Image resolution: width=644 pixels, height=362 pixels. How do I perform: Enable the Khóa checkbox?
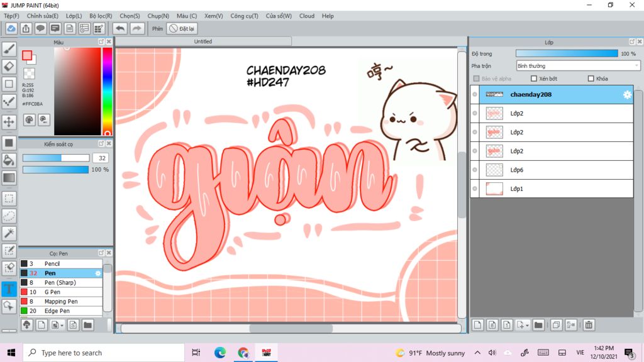click(591, 79)
